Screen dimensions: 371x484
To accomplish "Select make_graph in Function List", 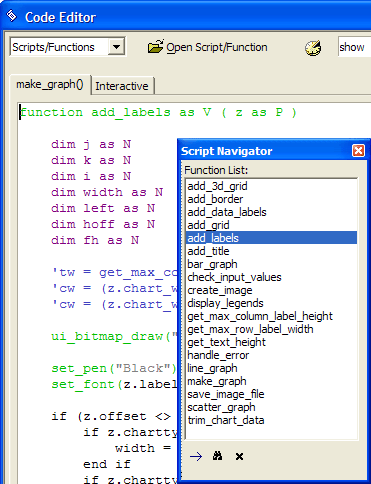I will point(271,381).
